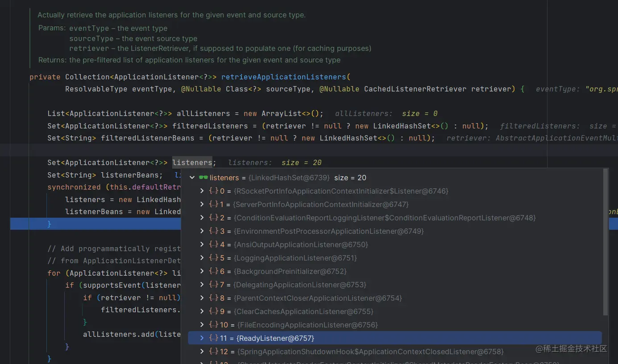Viewport: 618px width, 364px height.
Task: Click the Returns line in the doc comment
Action: [x=189, y=60]
